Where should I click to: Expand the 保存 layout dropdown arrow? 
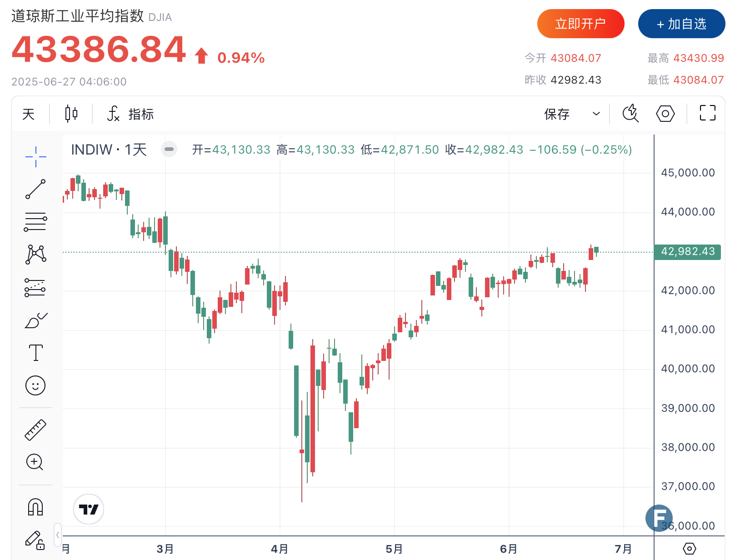click(596, 114)
